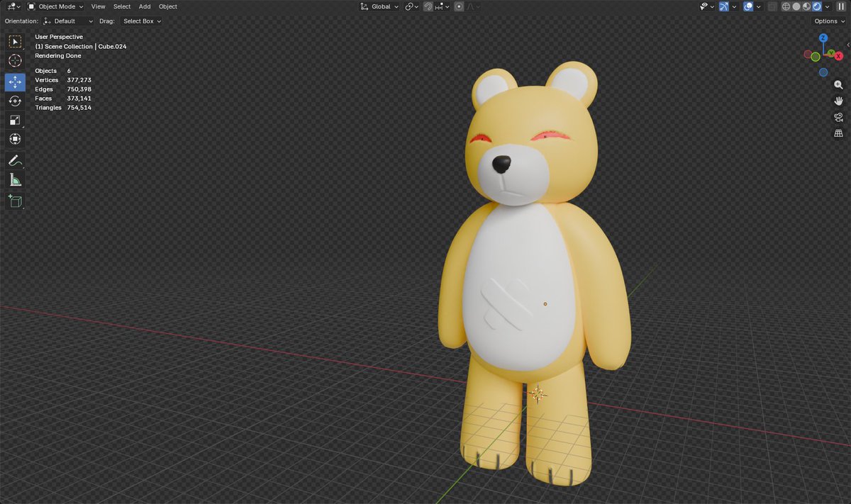The height and width of the screenshot is (504, 851).
Task: Click the Pan view hand icon
Action: (839, 101)
